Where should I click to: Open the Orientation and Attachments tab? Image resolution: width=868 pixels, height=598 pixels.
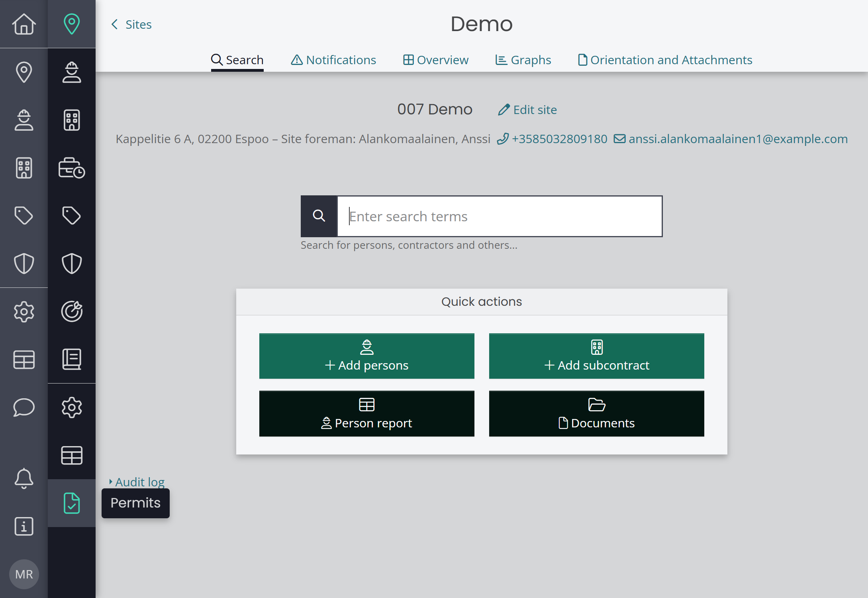click(x=665, y=60)
